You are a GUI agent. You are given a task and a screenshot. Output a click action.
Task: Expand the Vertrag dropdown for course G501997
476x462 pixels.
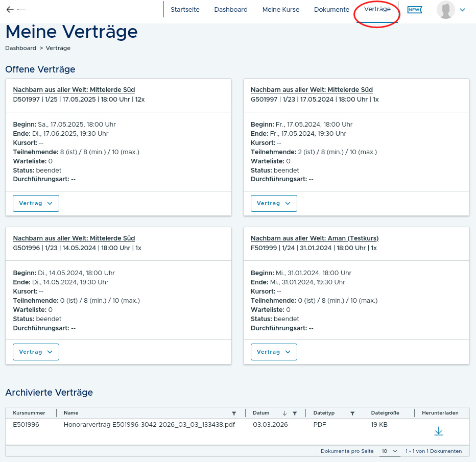pos(274,203)
